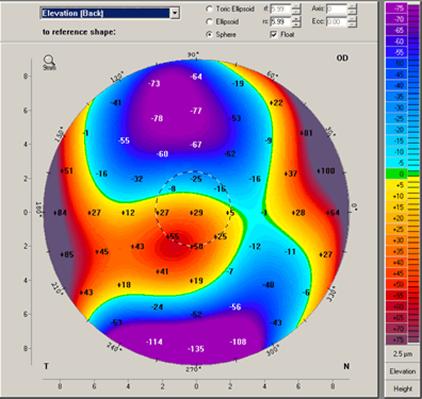
Task: Click the OD eye label
Action: pyautogui.click(x=342, y=58)
